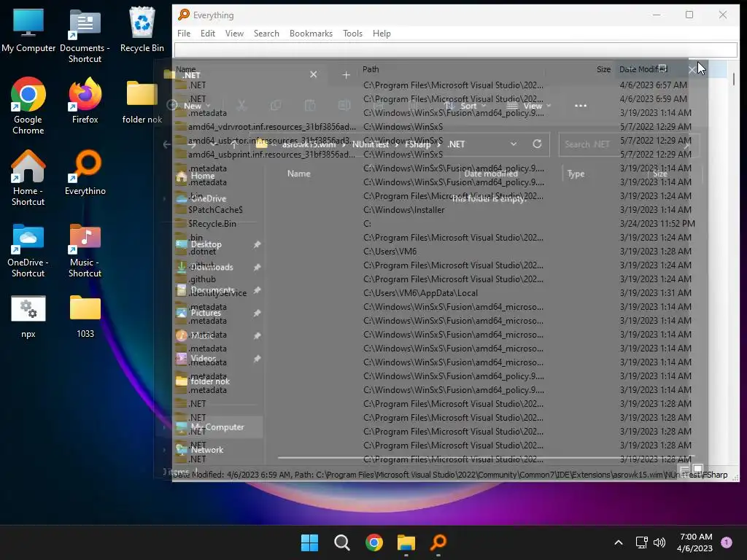Expand File Explorer address history chevron

[513, 144]
